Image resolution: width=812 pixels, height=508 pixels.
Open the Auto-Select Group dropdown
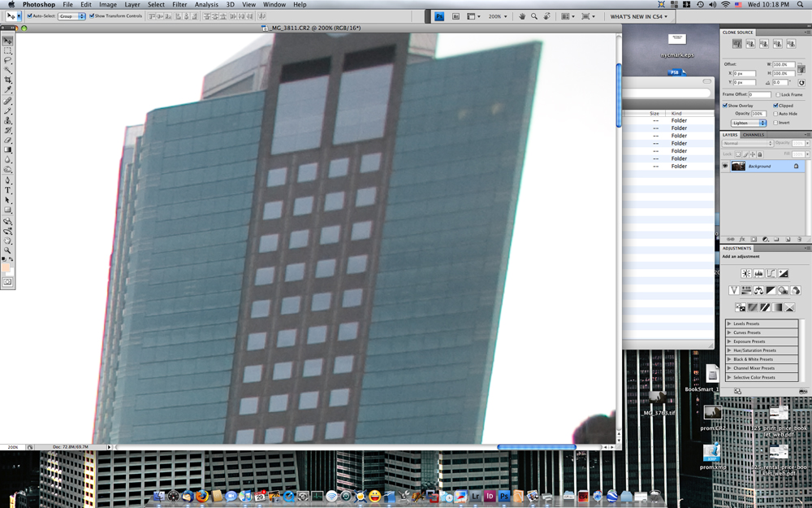[x=71, y=16]
